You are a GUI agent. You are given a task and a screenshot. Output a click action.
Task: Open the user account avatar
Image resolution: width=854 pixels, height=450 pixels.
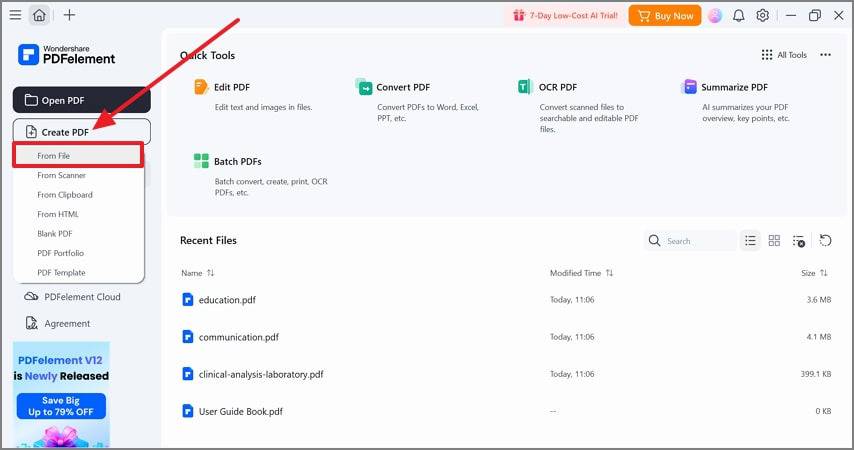coord(715,16)
